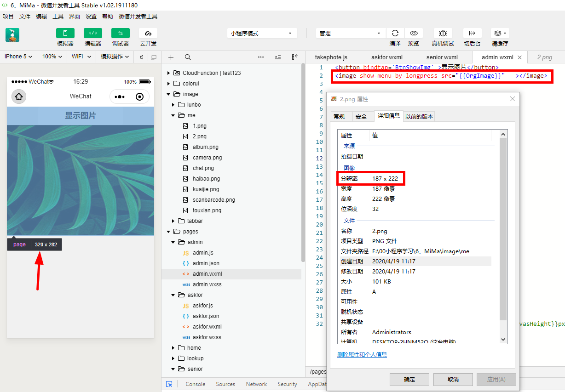Expand the tabbar folder
The height and width of the screenshot is (392, 565).
[x=173, y=221]
